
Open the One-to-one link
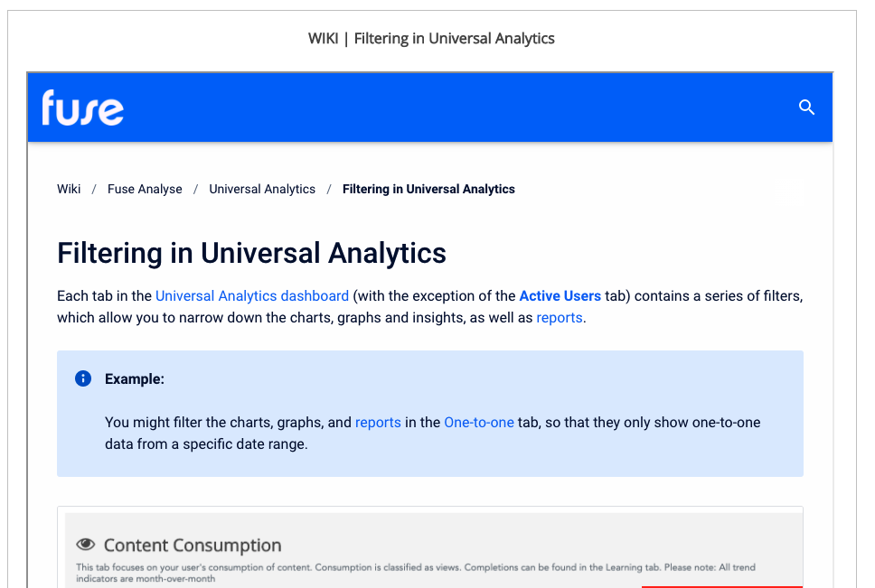coord(479,422)
